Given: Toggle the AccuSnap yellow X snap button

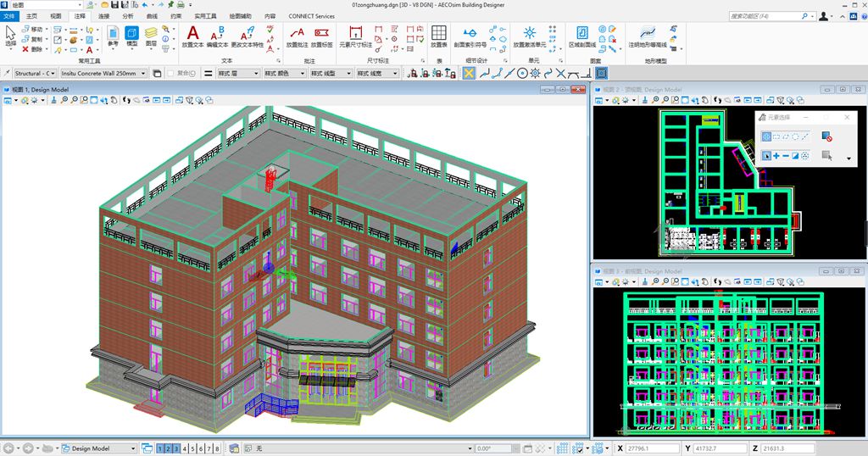Looking at the screenshot, I should coord(468,74).
